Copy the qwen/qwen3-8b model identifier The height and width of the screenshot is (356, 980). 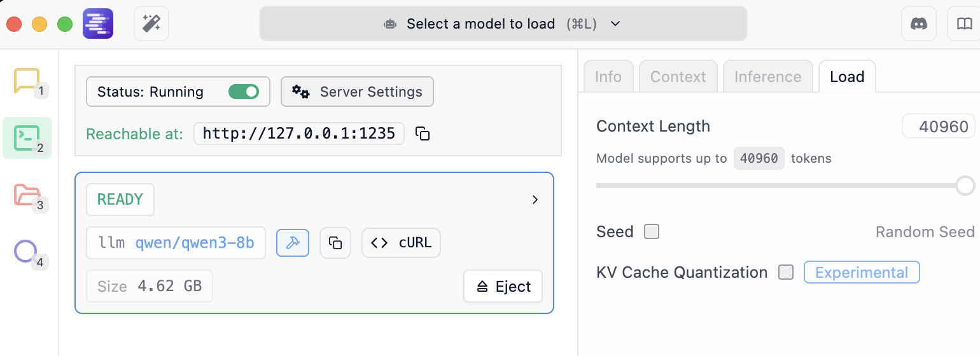[x=335, y=243]
